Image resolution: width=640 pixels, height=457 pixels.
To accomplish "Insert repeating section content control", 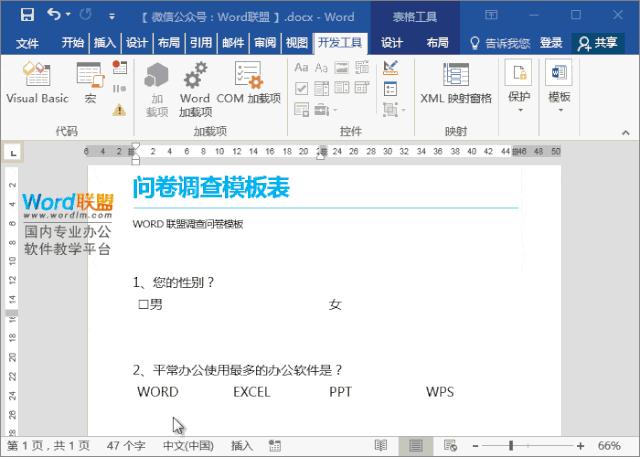I will (x=301, y=110).
